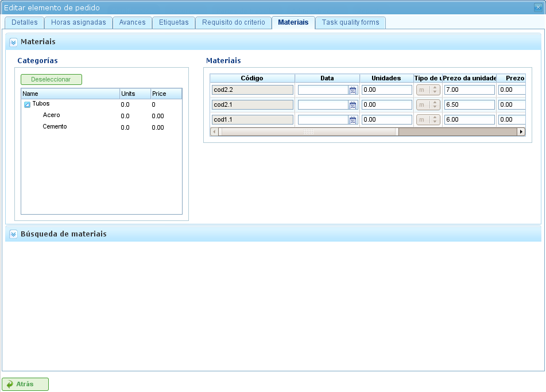Viewport: 546px width, 392px height.
Task: Switch to the Horas asignadas tab
Action: pos(78,22)
